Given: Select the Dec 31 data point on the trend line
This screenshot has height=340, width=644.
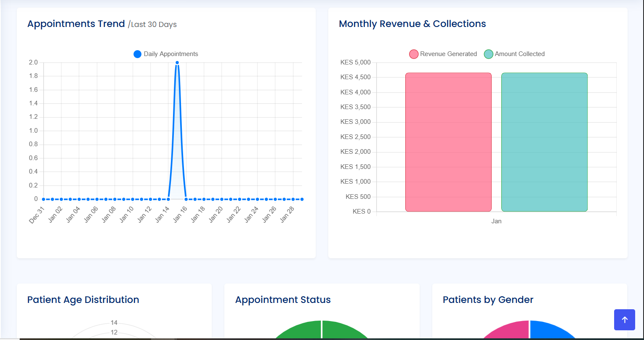Looking at the screenshot, I should tap(43, 199).
